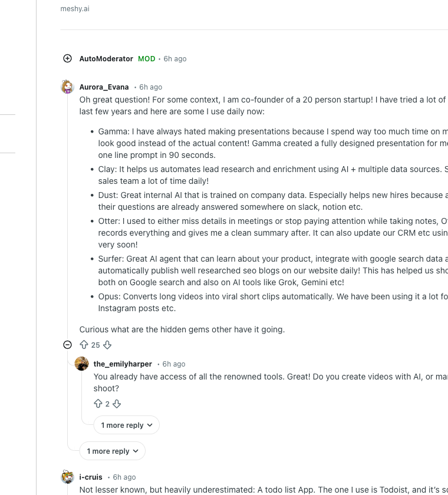The image size is (448, 495).
Task: Click i-cruis's avatar image
Action: click(67, 476)
